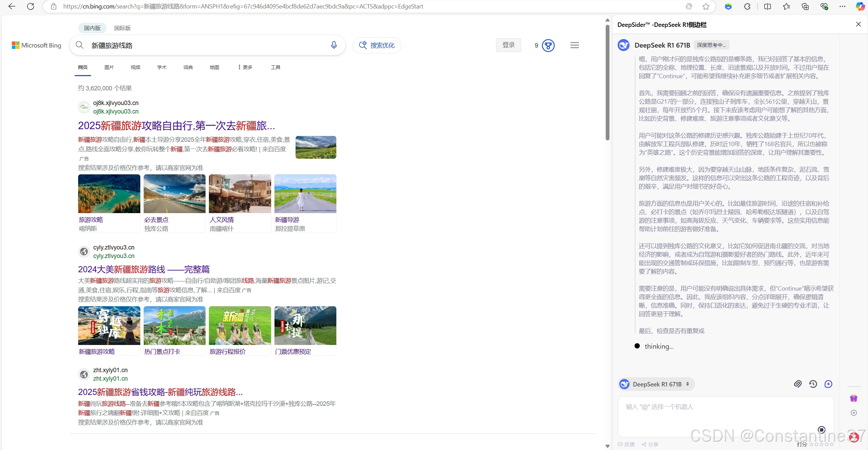
Task: Click the 登录 sign-in button
Action: pos(508,45)
